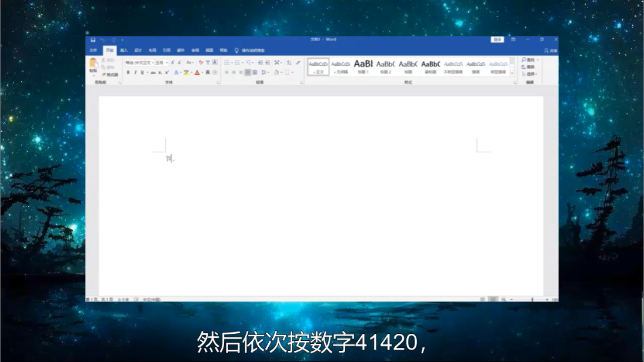Click the 登录 sign-in button

[x=498, y=39]
